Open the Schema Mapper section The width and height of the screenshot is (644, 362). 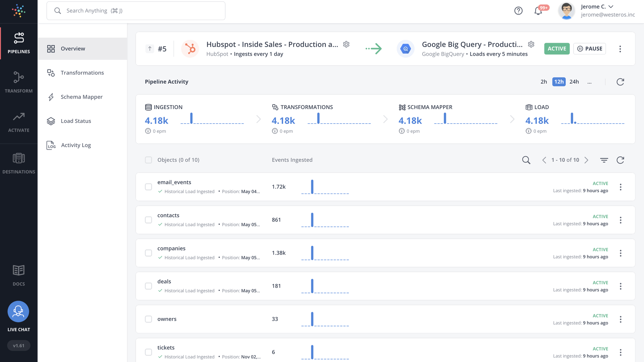pos(81,97)
